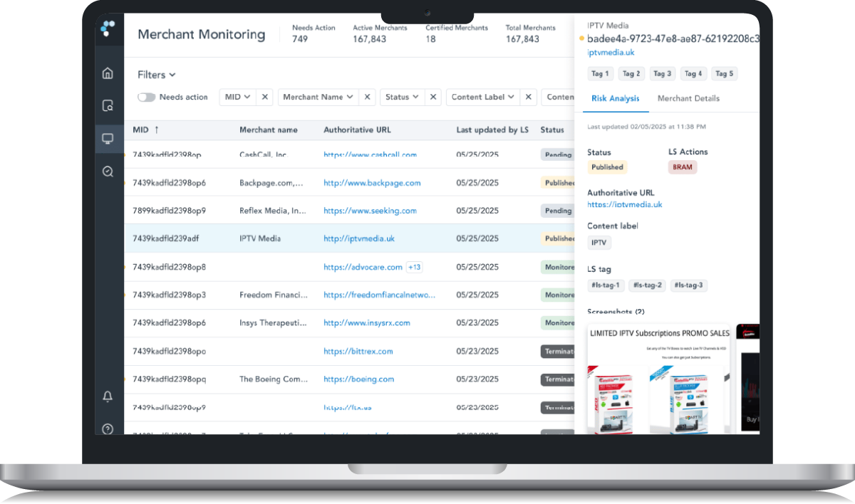Click the Pending status badge for CashCall row

558,154
